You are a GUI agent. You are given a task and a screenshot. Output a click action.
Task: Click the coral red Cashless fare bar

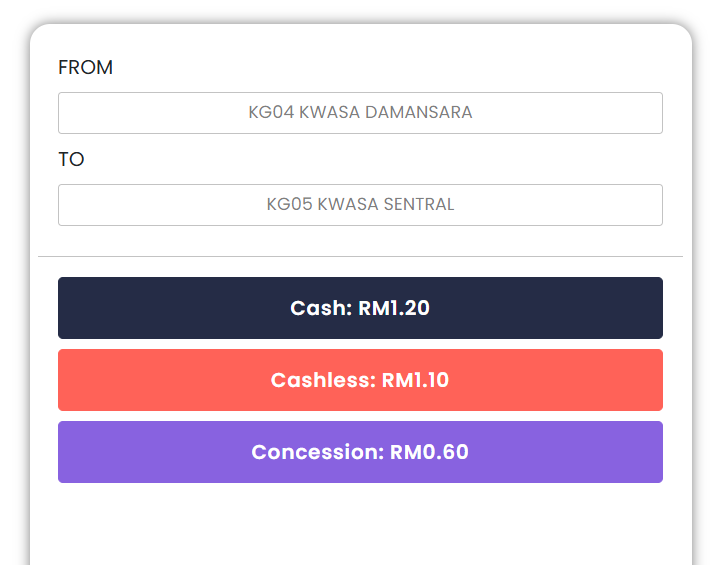pyautogui.click(x=150, y=380)
